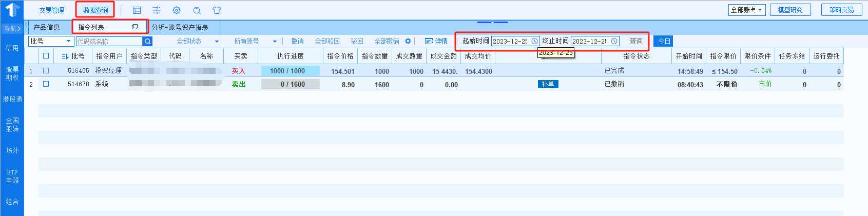Click the 策略交易 button

[842, 10]
